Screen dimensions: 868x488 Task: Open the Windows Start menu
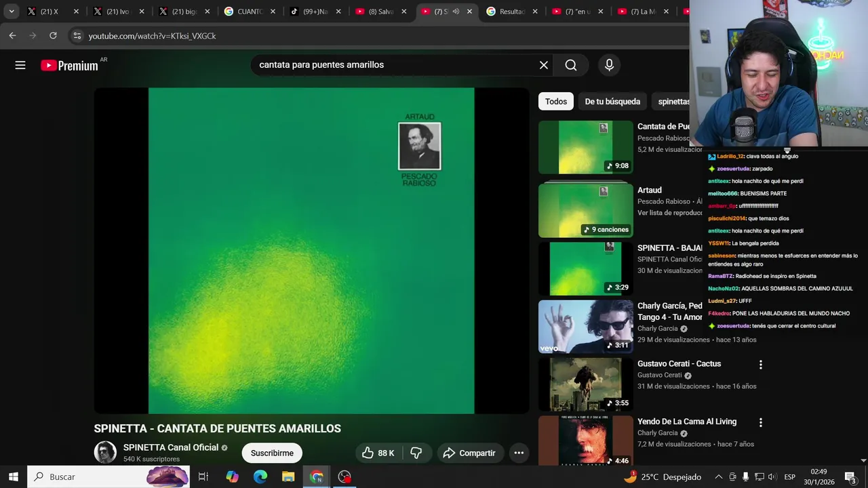pos(13,476)
